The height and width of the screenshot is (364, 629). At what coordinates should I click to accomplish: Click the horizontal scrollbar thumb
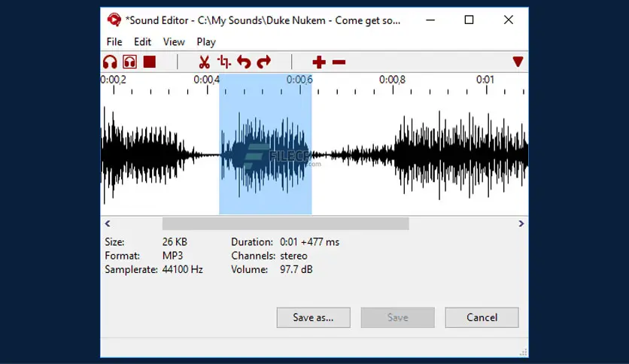point(285,223)
